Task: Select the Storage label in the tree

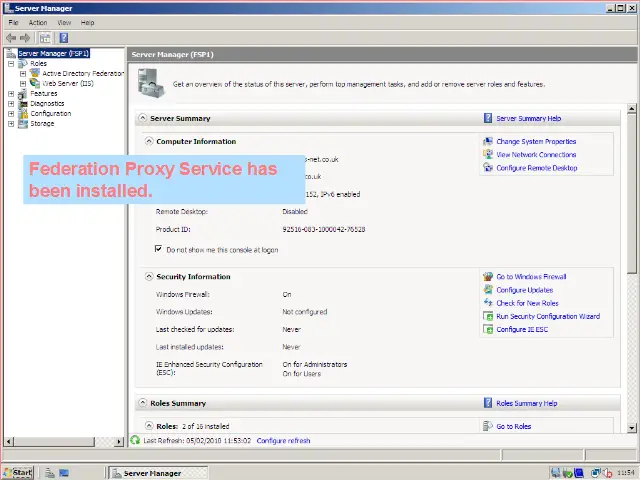Action: pos(42,124)
